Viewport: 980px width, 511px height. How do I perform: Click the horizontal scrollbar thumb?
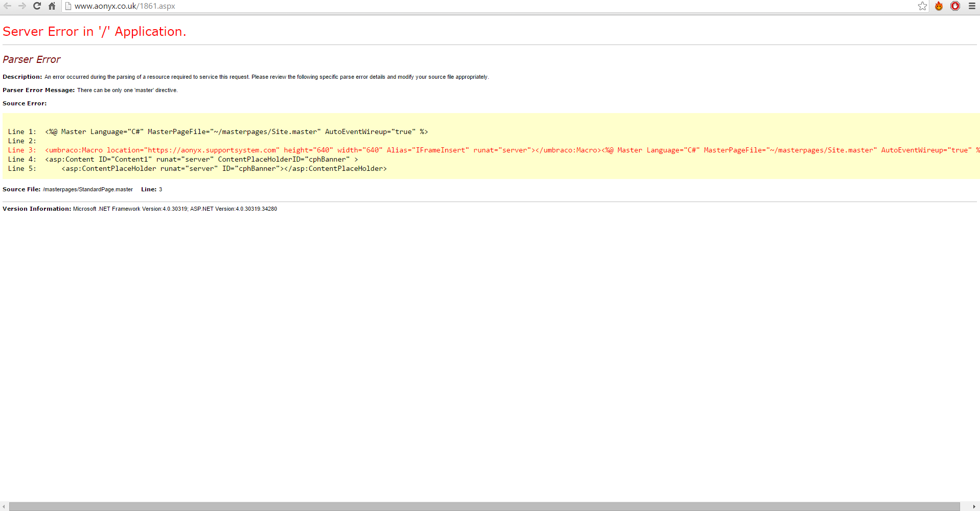484,506
